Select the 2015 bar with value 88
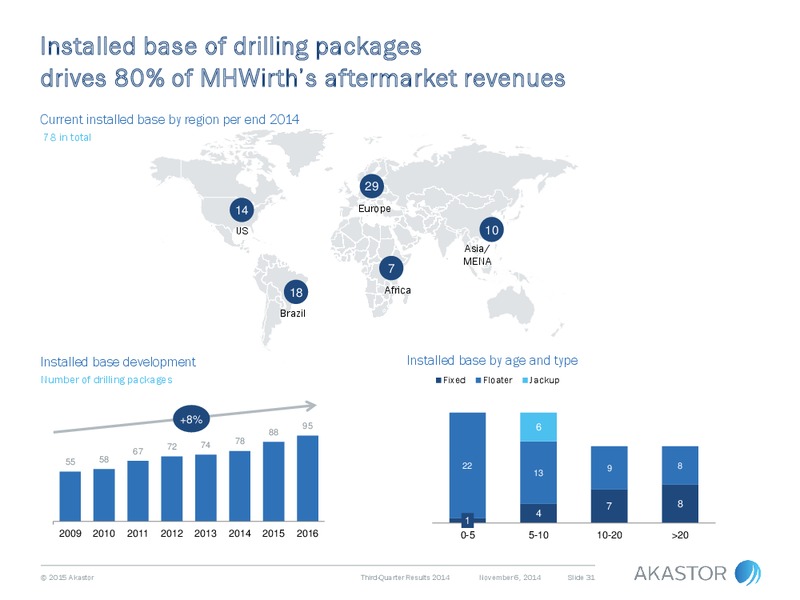This screenshot has height=600, width=800. (273, 482)
